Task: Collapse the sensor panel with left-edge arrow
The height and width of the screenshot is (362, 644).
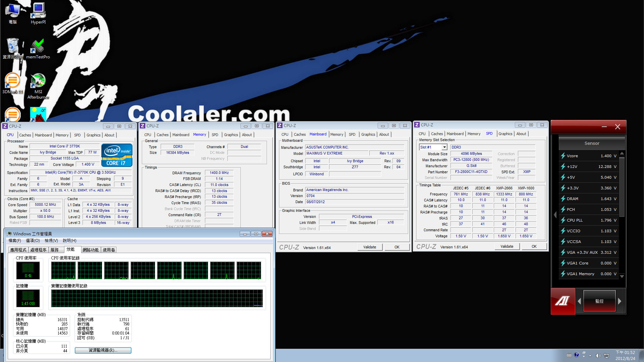Action: (x=555, y=215)
